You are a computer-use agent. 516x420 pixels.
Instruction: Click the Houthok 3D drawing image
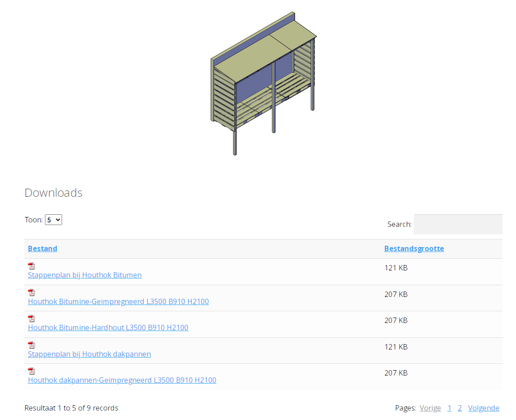263,84
